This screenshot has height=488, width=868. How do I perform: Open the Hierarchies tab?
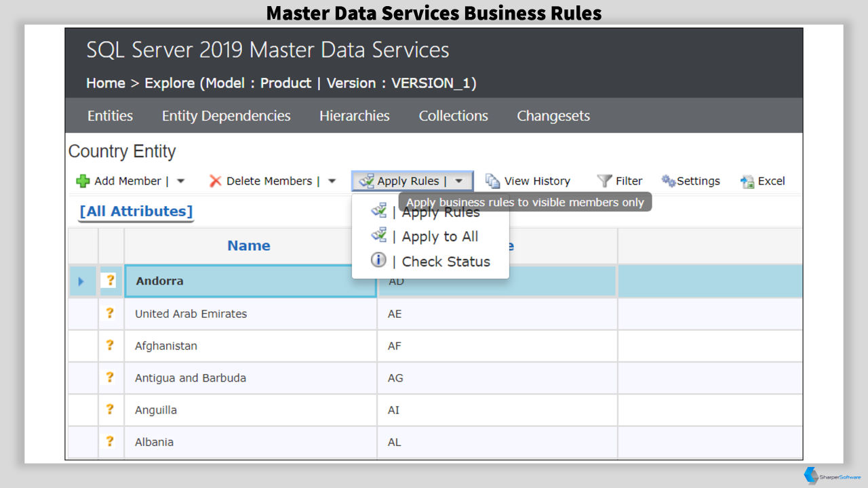tap(355, 116)
